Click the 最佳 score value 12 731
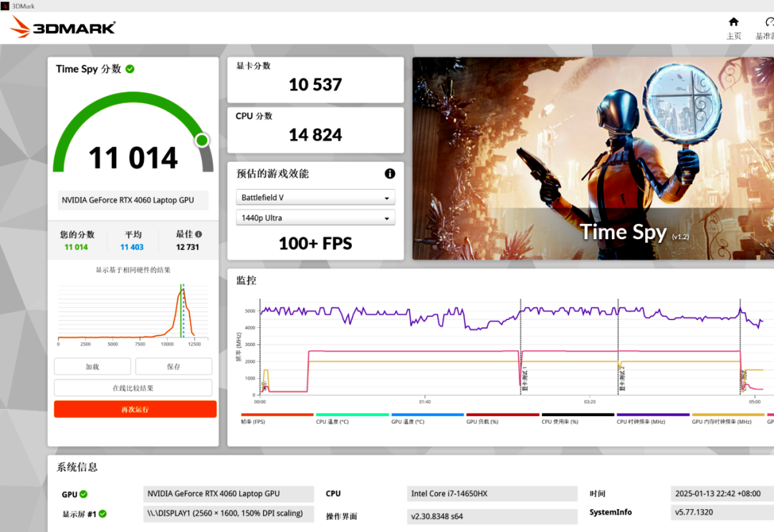The height and width of the screenshot is (532, 774). [x=188, y=247]
